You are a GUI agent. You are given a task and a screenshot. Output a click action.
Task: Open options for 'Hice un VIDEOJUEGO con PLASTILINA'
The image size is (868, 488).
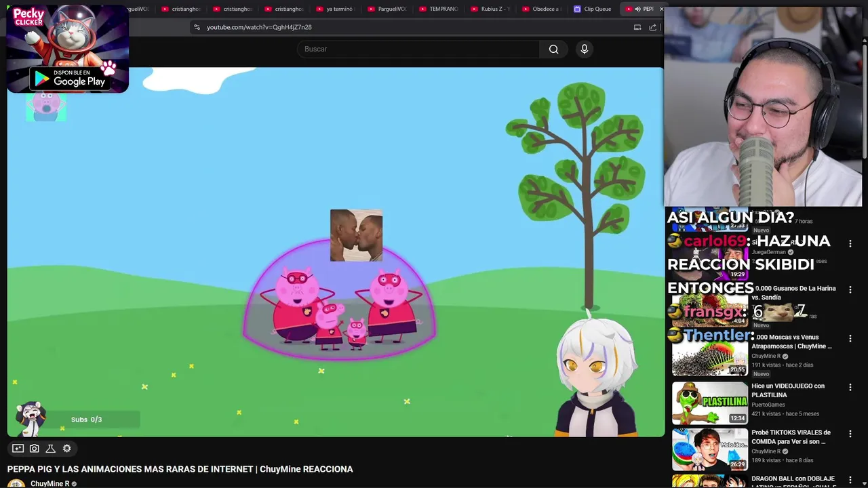pos(850,387)
